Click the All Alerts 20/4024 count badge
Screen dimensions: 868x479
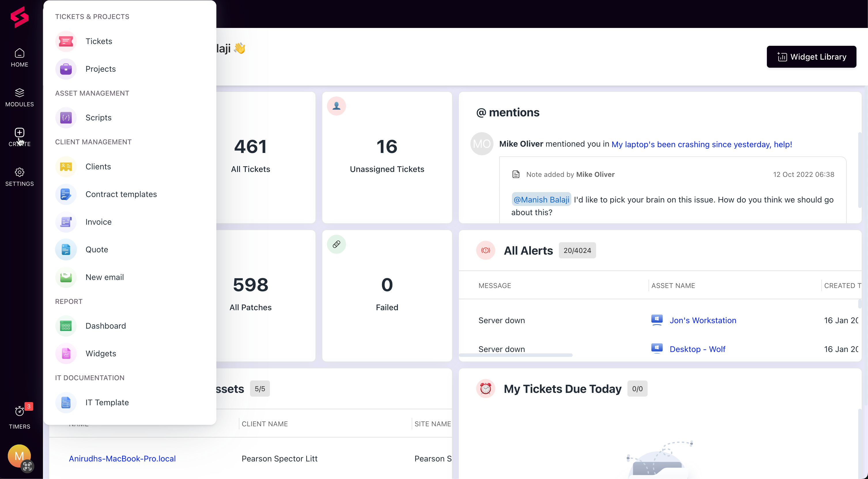point(577,250)
